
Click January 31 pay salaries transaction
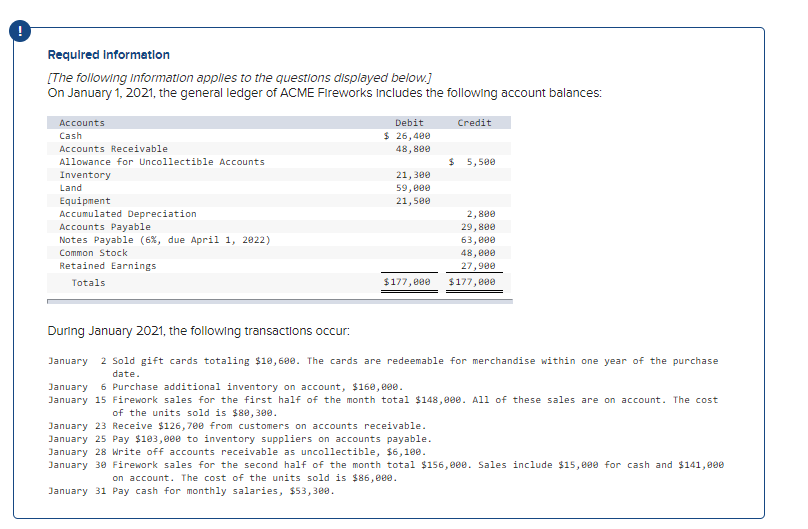click(x=192, y=491)
